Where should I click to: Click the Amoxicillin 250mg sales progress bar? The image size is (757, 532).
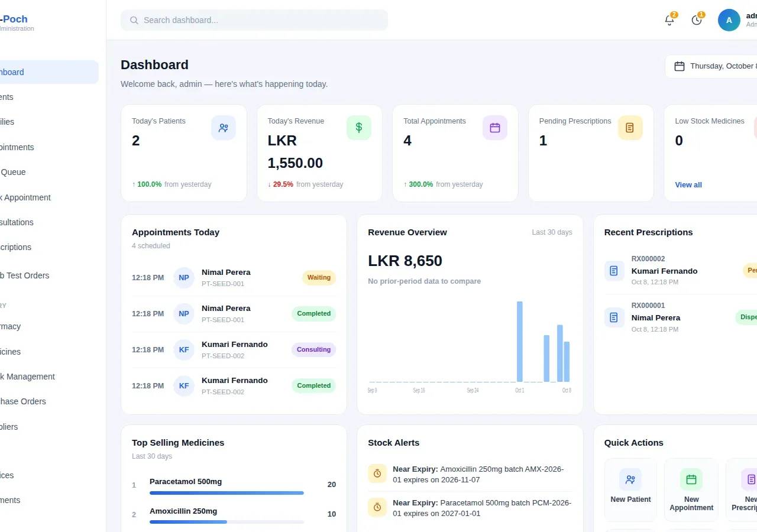coord(227,522)
